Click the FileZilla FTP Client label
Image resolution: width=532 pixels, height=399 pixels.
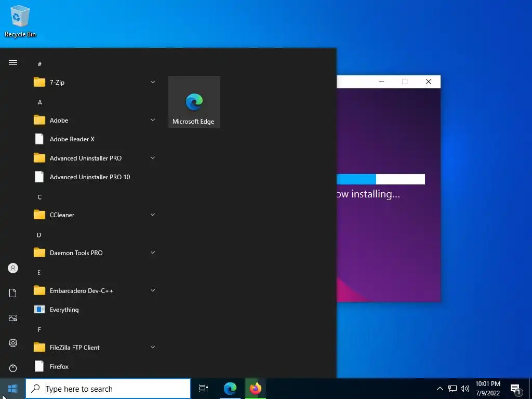[75, 348]
